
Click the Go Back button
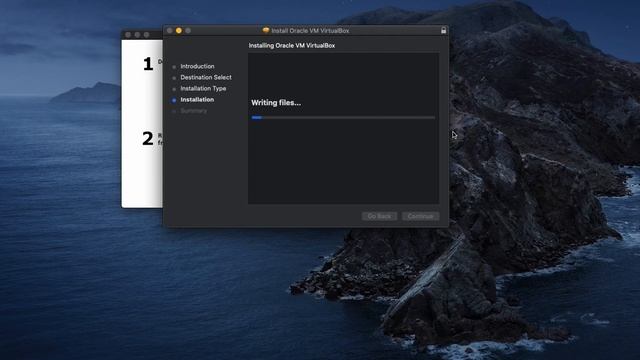coord(379,216)
